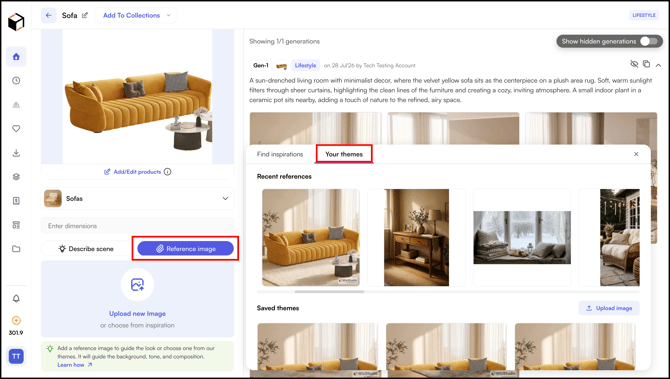Select the Reference image option
This screenshot has width=670, height=379.
[185, 249]
